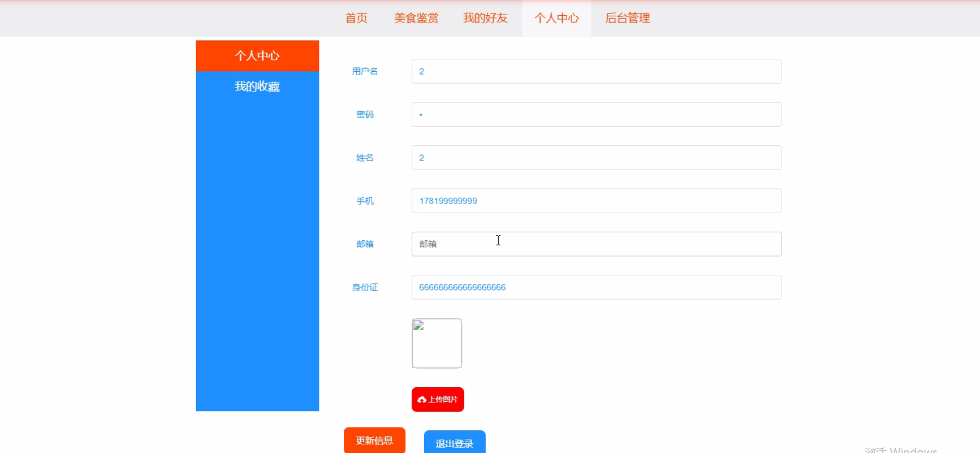Open the 首页 navigation tab
The height and width of the screenshot is (453, 980).
(x=356, y=18)
